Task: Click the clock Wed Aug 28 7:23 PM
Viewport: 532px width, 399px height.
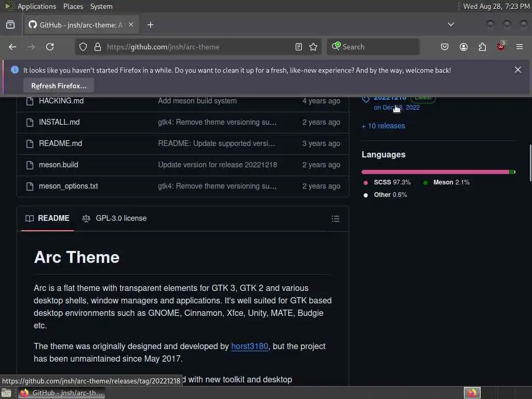Action: pos(496,6)
